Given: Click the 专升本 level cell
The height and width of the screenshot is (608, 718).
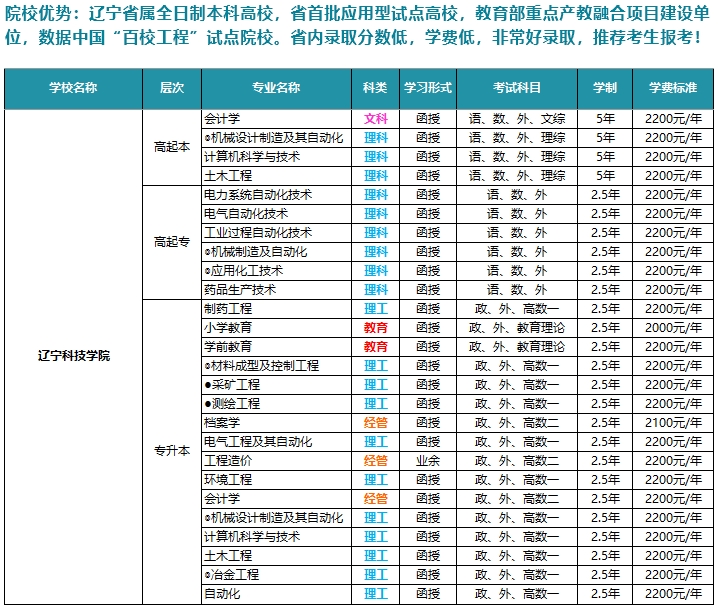Looking at the screenshot, I should 172,451.
